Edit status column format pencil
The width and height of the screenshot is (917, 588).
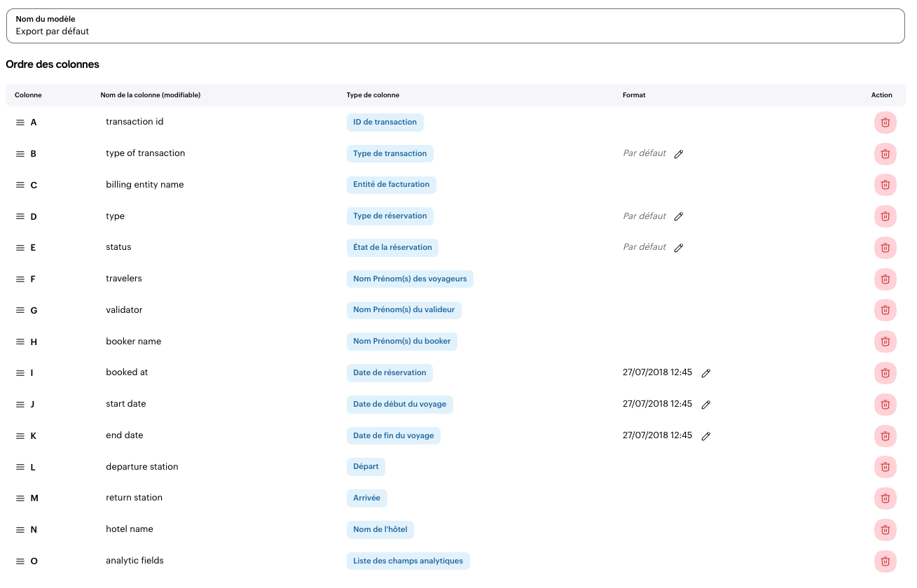678,248
